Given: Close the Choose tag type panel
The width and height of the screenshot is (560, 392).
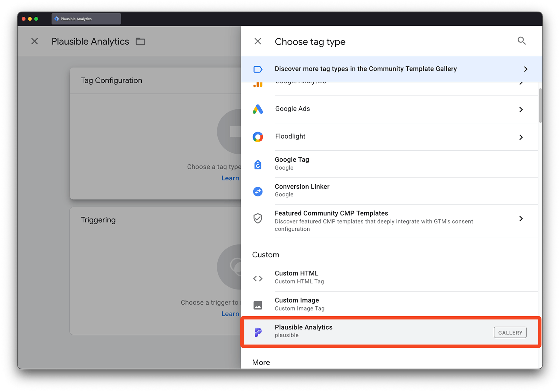Looking at the screenshot, I should [258, 41].
